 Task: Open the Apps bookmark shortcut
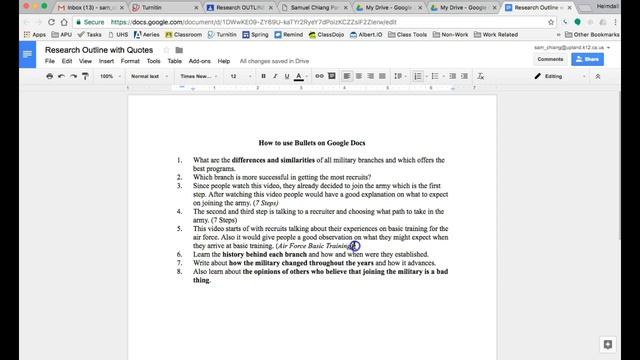point(35,35)
